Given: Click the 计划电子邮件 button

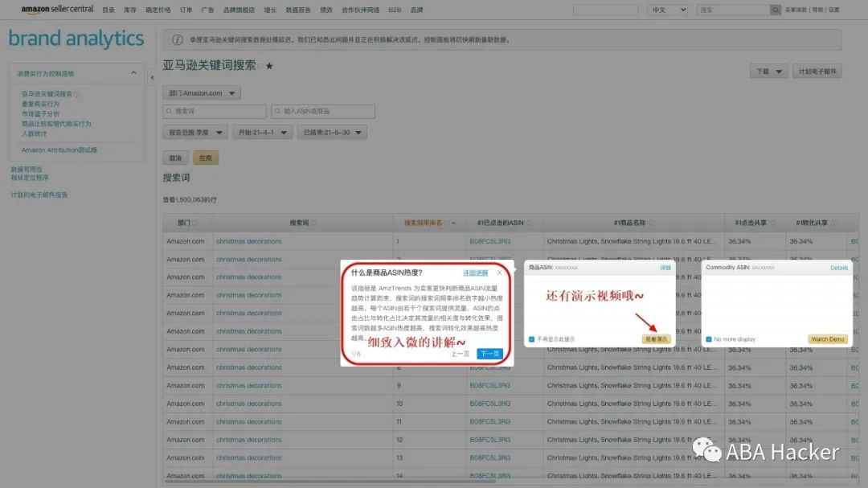Looking at the screenshot, I should pos(817,72).
